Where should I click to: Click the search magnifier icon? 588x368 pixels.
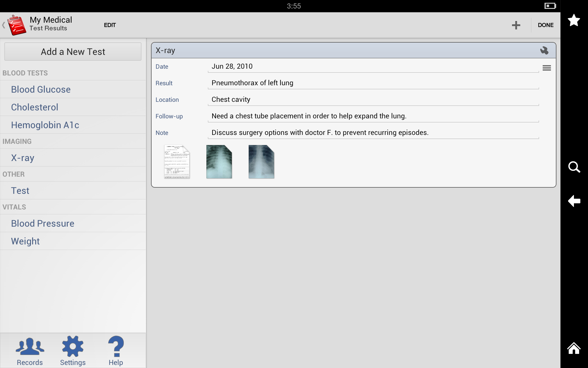point(574,167)
